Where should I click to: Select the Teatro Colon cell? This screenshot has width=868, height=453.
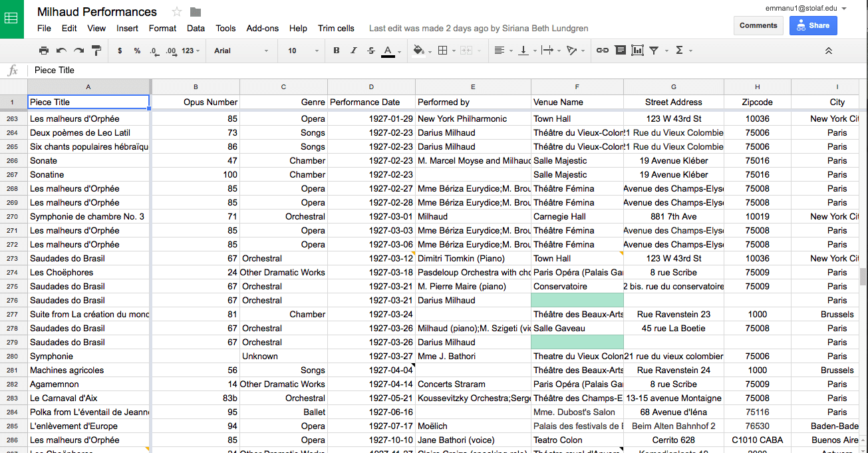tap(577, 440)
